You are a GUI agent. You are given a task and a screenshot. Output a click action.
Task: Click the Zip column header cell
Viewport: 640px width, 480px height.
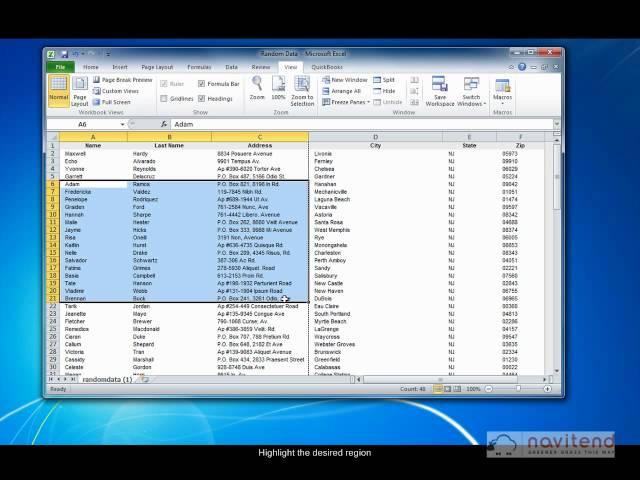point(520,145)
